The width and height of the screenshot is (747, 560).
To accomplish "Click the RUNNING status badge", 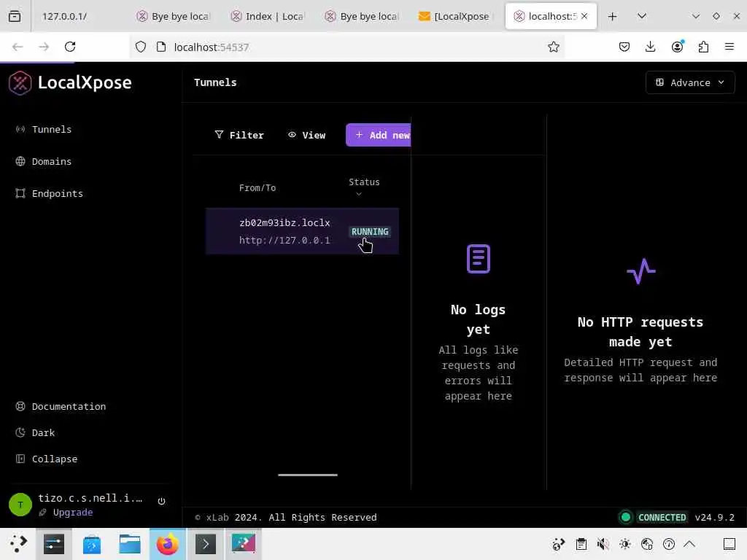I will click(x=370, y=231).
